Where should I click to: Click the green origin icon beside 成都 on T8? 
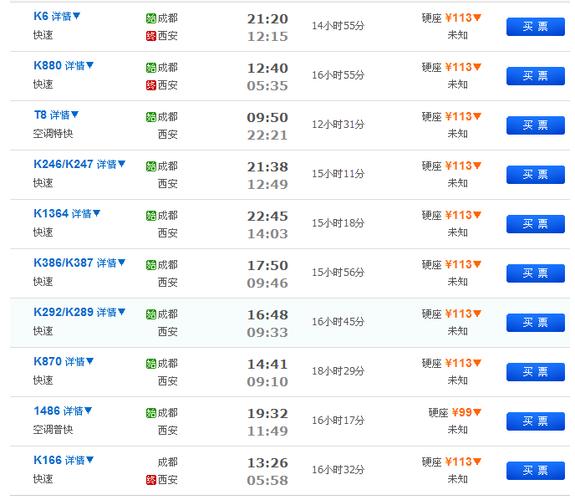point(151,117)
